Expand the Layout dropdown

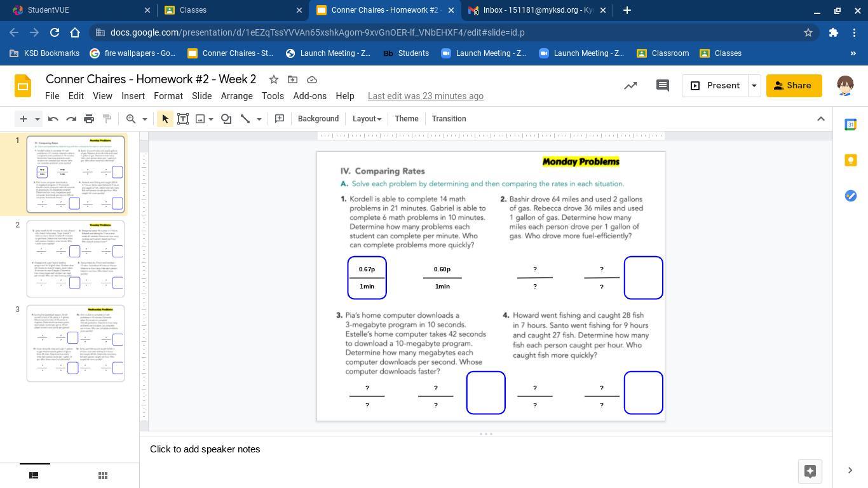point(367,119)
